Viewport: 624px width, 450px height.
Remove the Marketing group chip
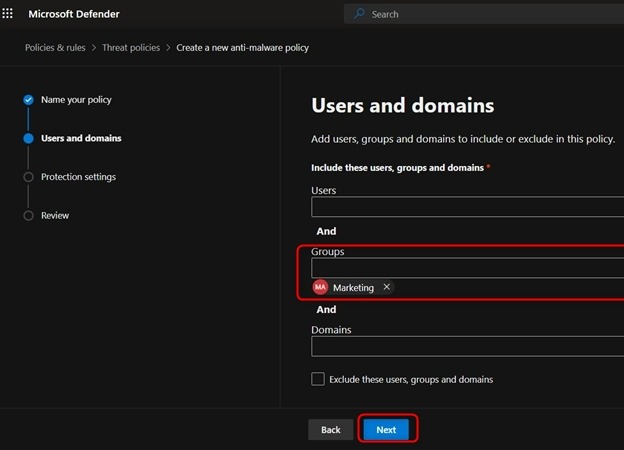click(x=387, y=287)
